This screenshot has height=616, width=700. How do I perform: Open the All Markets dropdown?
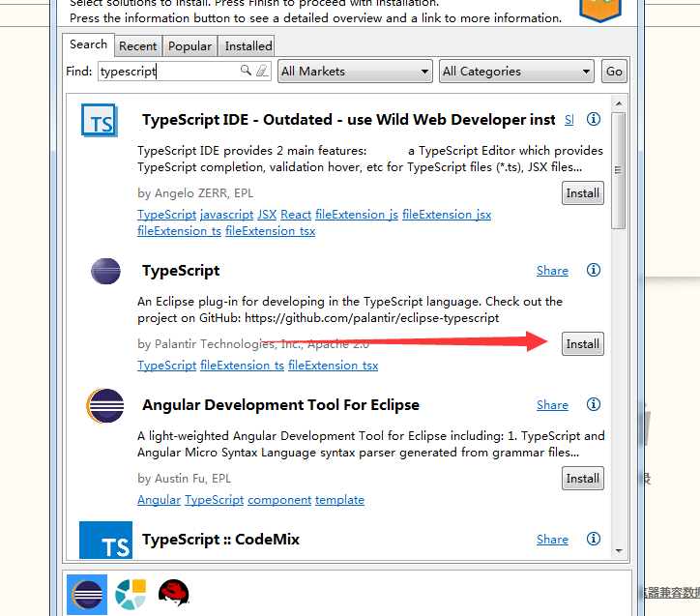(x=356, y=72)
